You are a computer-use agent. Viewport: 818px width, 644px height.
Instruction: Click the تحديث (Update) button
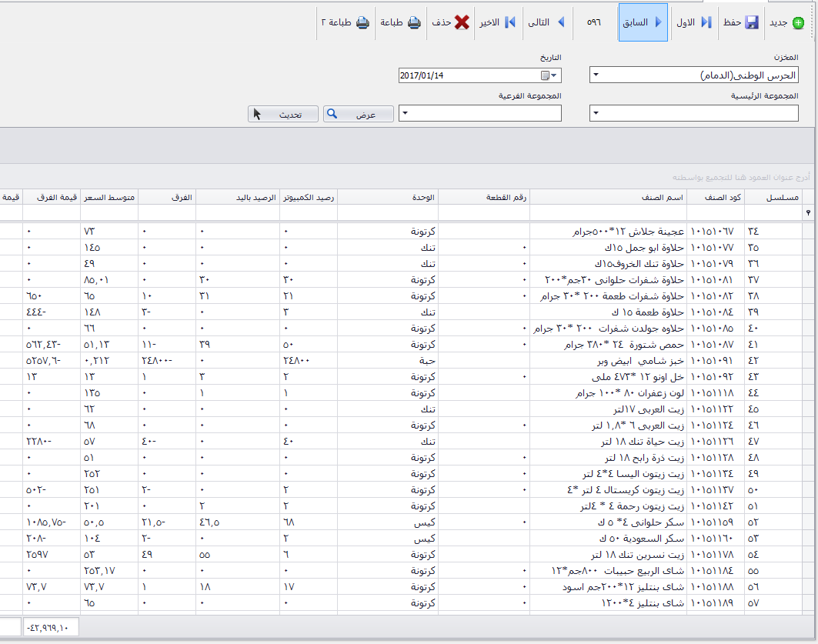pos(282,114)
